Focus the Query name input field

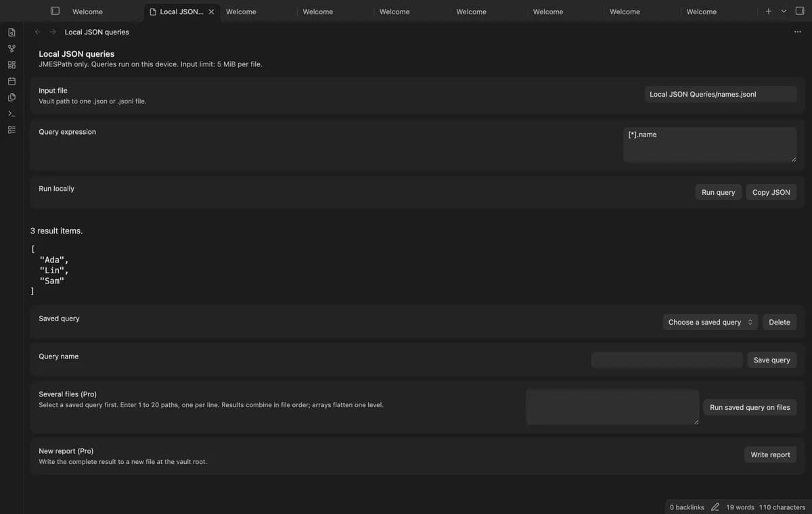point(667,360)
